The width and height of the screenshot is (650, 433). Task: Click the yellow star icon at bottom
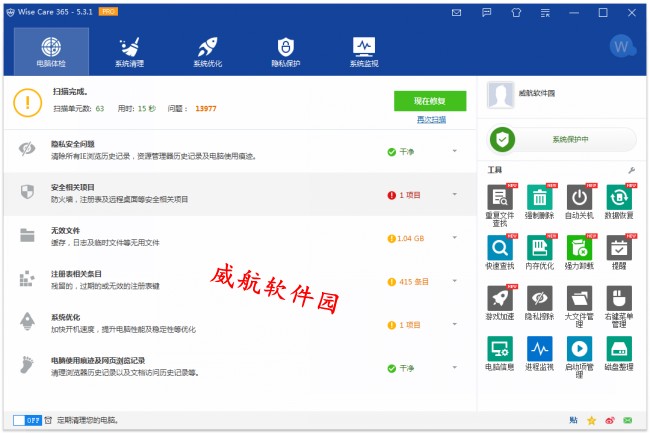pyautogui.click(x=592, y=421)
